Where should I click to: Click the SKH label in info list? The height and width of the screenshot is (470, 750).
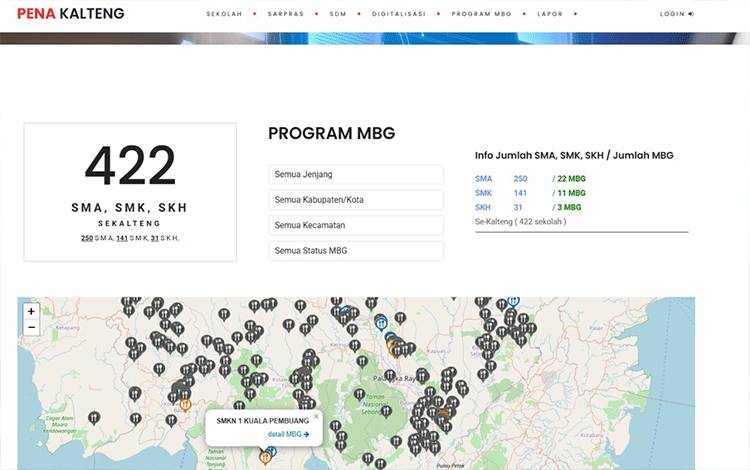[x=483, y=208]
